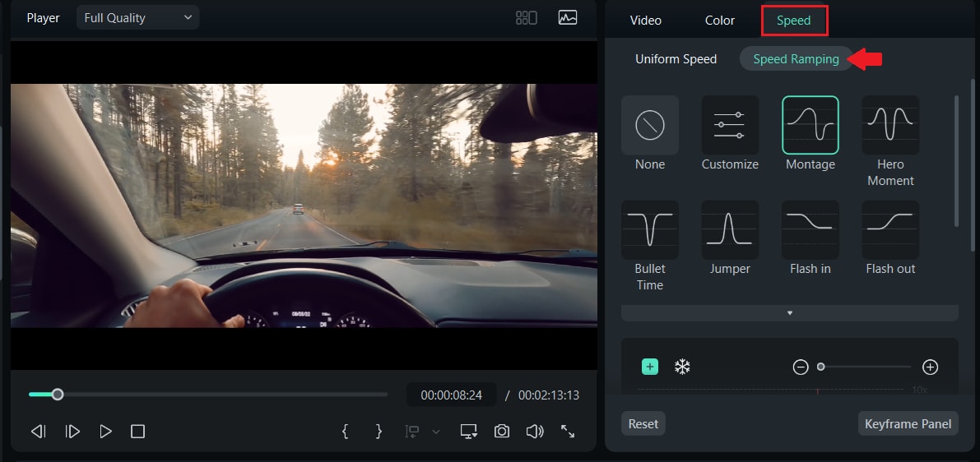The height and width of the screenshot is (462, 980).
Task: Click the insert clip to timeline icon
Action: tap(412, 432)
